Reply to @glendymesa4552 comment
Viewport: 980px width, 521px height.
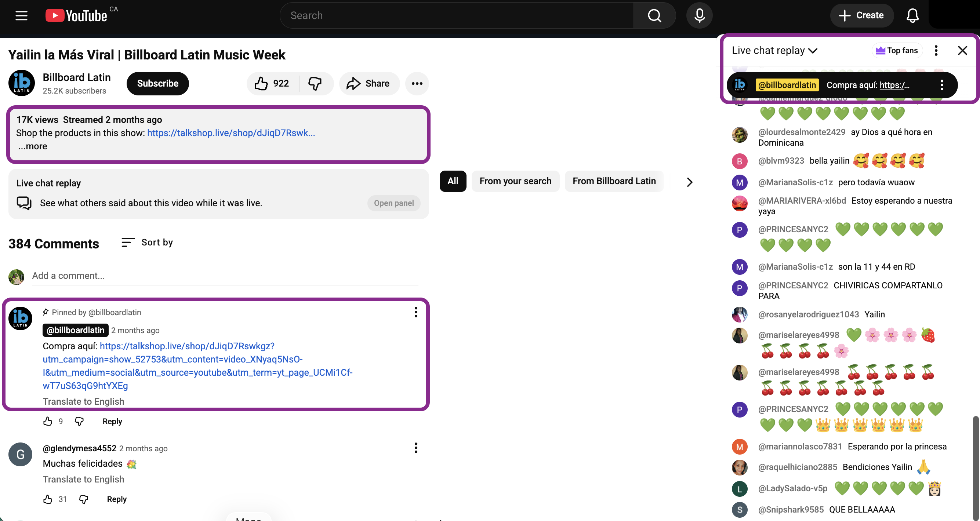(x=116, y=499)
